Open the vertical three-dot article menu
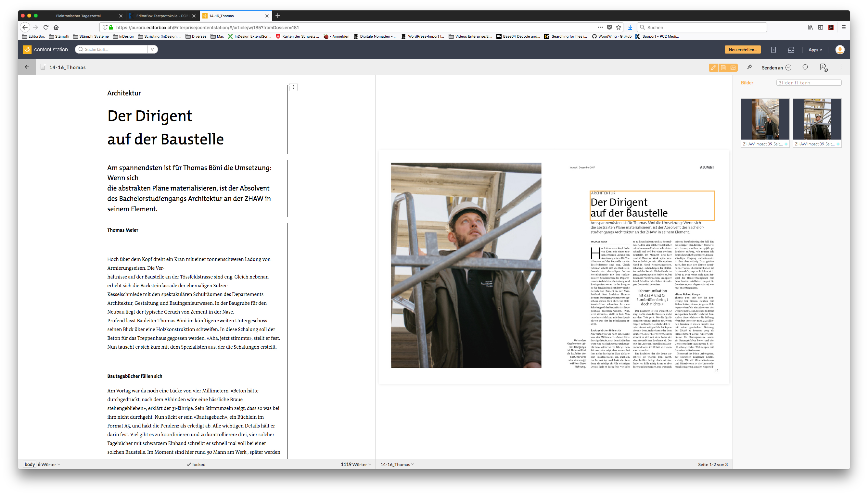The height and width of the screenshot is (495, 868). pyautogui.click(x=840, y=67)
